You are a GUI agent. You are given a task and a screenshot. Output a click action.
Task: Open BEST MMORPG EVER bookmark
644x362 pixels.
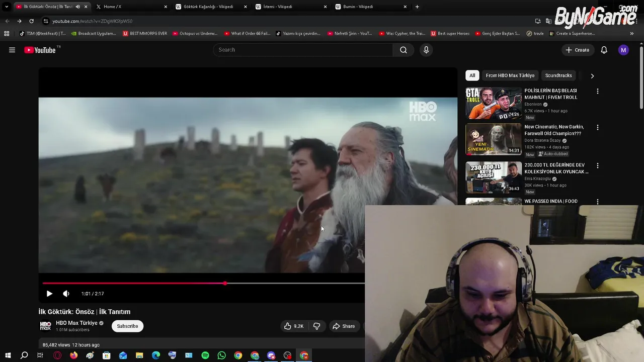pos(144,34)
